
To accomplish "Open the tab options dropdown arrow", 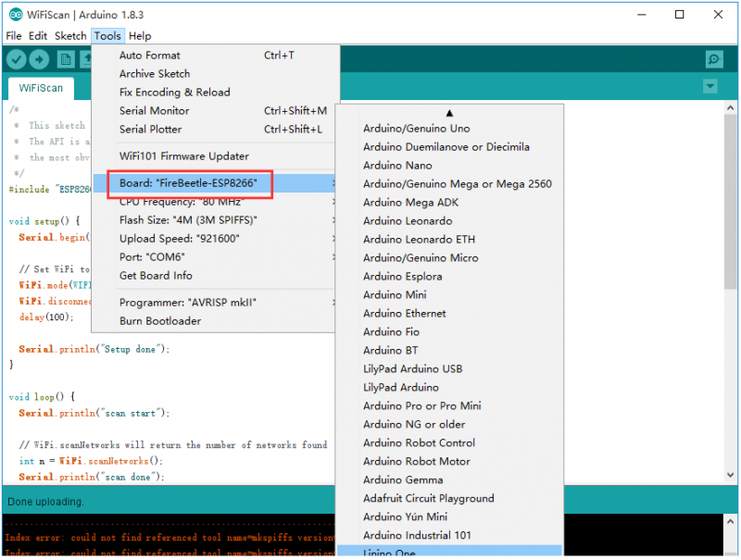I will point(710,86).
